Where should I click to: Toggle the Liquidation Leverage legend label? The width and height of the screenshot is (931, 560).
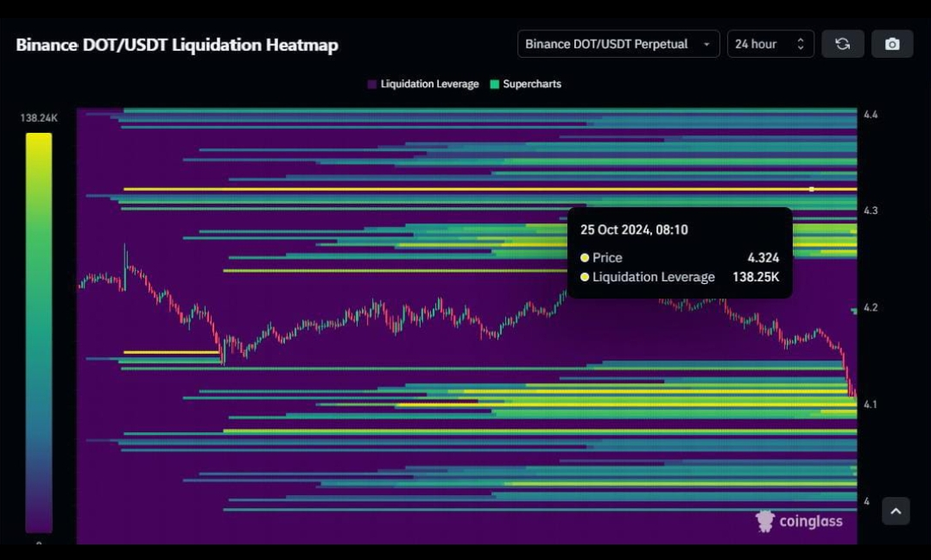point(429,85)
